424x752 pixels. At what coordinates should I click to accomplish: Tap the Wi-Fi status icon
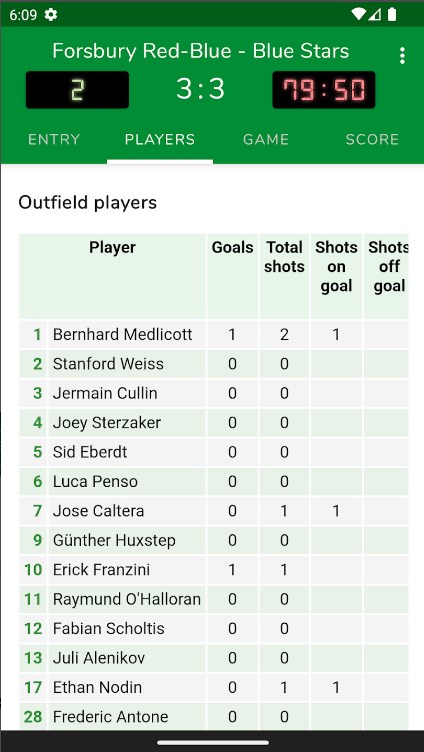(x=358, y=14)
